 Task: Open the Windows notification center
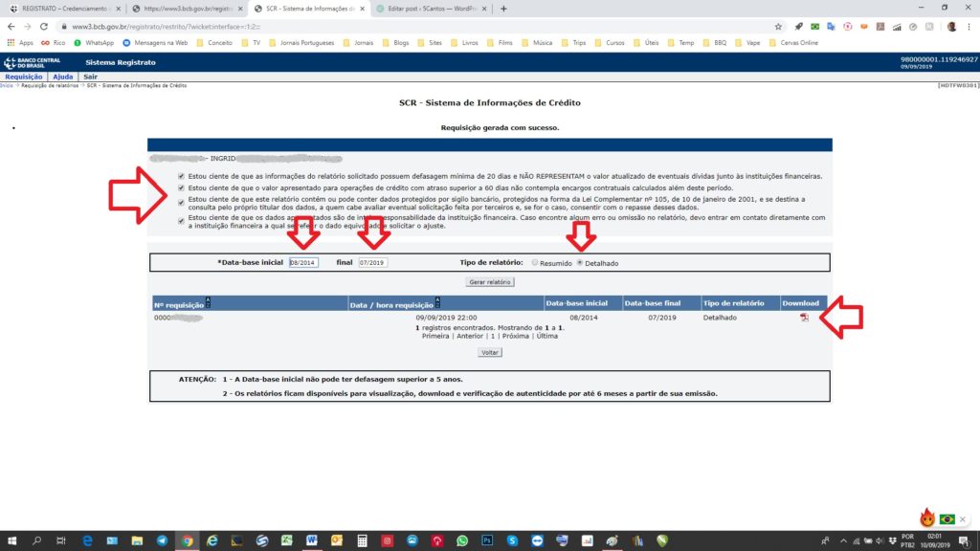click(x=965, y=540)
